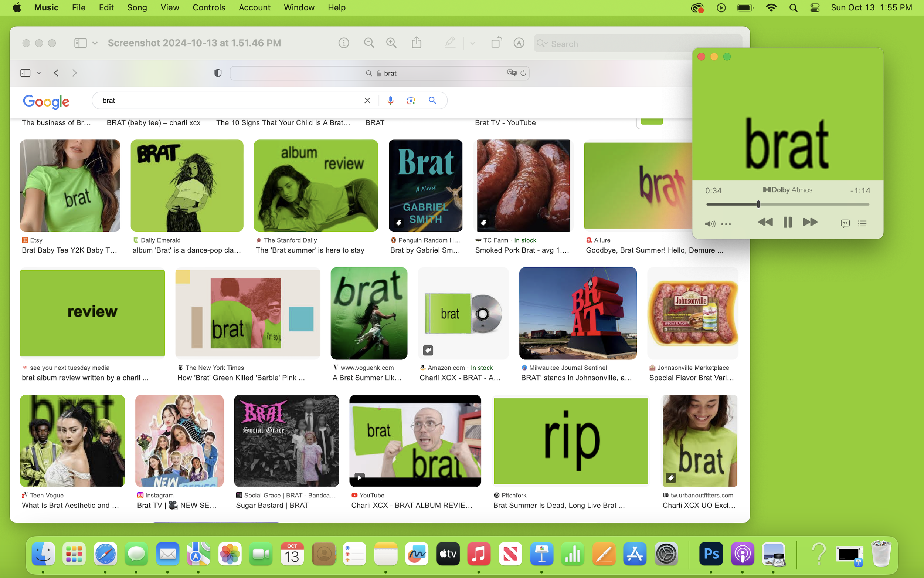Click the Preview info inspector icon

[x=343, y=43]
